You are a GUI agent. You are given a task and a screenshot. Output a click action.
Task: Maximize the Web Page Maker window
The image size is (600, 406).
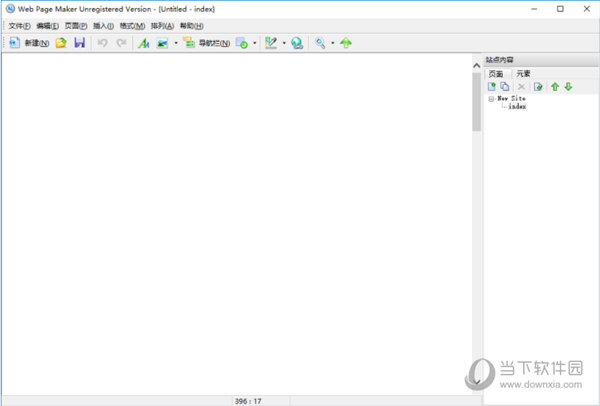[560, 9]
